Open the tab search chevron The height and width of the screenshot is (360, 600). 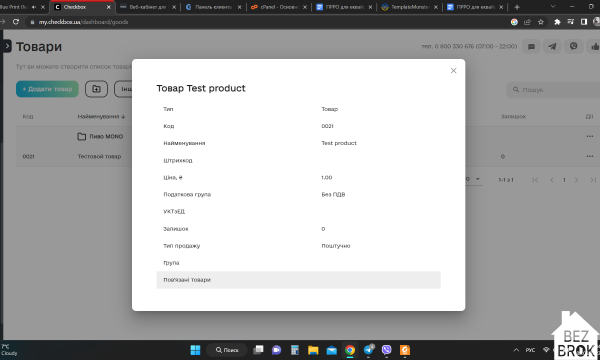pos(553,7)
